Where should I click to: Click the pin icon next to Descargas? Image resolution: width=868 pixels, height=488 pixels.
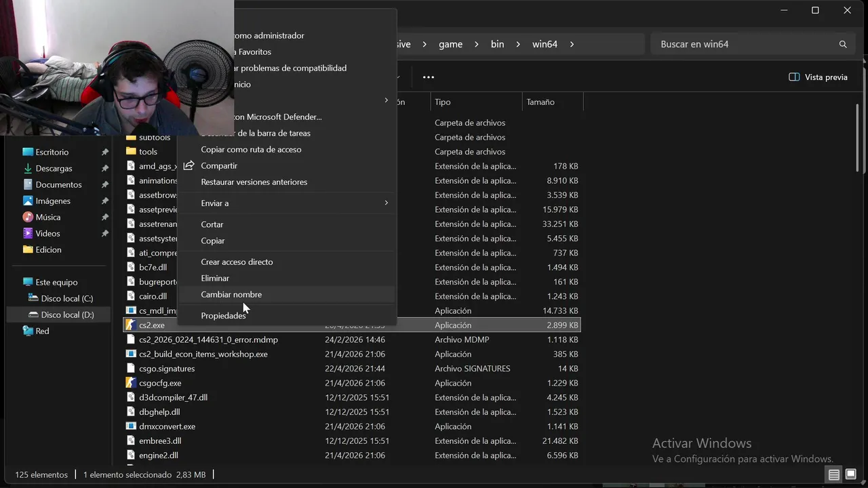(x=104, y=169)
